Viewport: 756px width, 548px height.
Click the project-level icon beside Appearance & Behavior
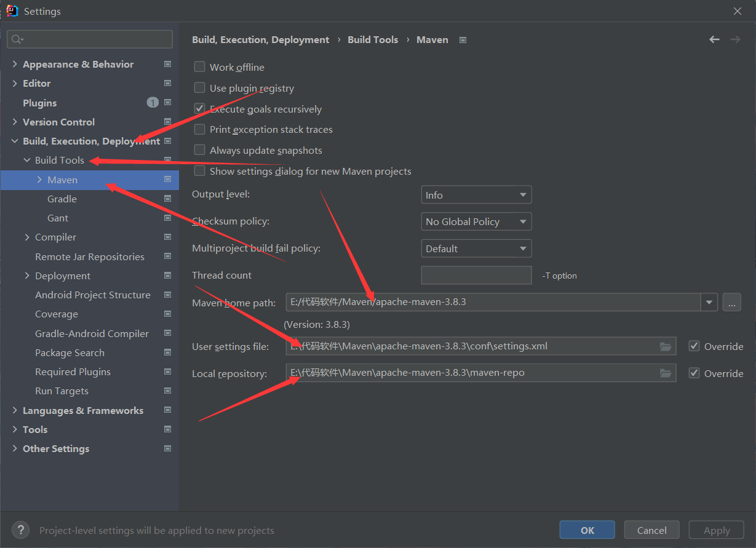pos(167,64)
